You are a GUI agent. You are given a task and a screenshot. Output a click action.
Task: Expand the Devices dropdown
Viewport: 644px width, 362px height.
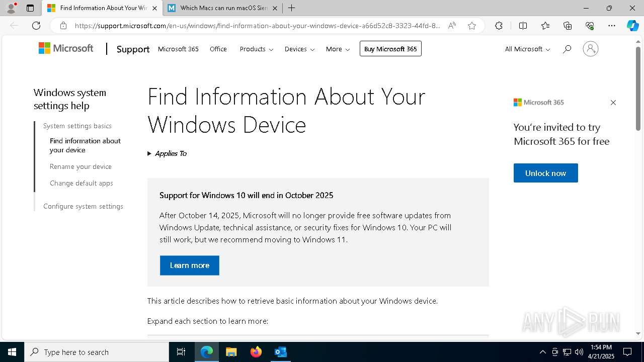click(299, 49)
